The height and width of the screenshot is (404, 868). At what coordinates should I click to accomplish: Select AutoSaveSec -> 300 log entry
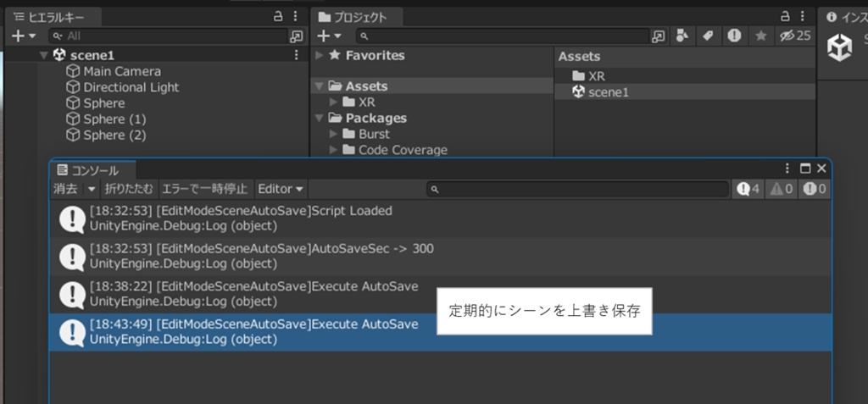[440, 257]
